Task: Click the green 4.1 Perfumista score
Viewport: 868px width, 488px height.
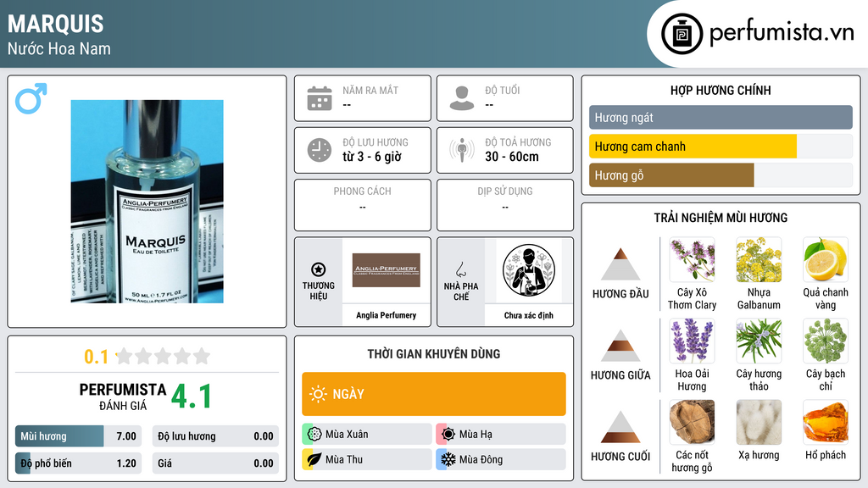Action: pyautogui.click(x=192, y=396)
